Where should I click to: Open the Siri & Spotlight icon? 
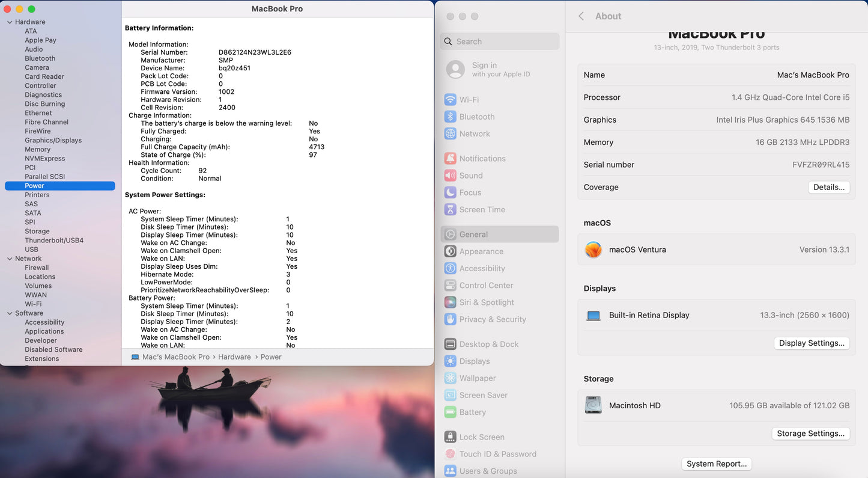coord(450,302)
